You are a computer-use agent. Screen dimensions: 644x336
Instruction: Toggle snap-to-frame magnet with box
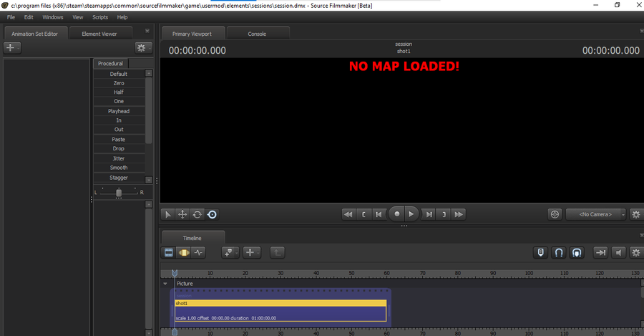577,252
